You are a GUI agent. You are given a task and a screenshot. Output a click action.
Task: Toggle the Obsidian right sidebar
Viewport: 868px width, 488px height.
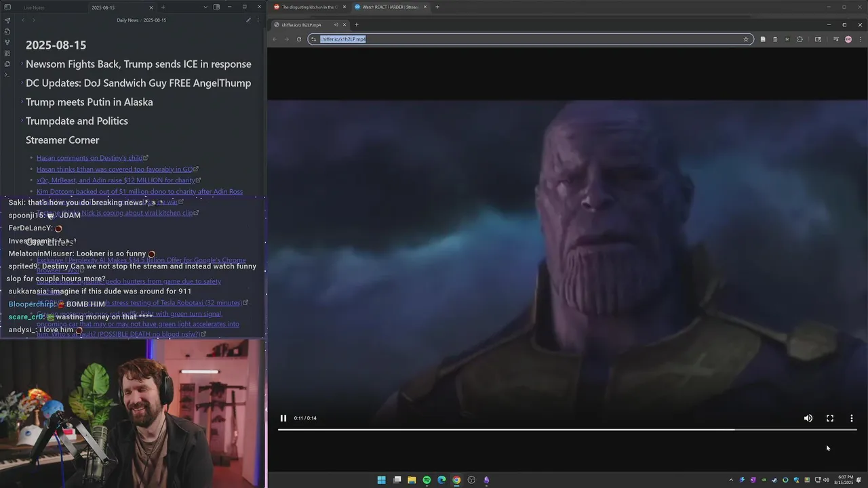[x=216, y=7]
